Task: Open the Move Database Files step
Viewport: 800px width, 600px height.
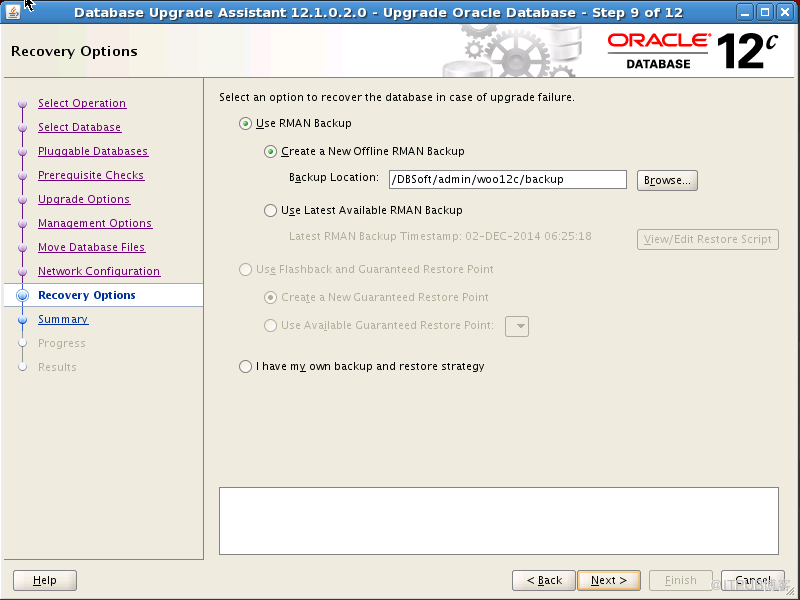Action: click(x=92, y=247)
